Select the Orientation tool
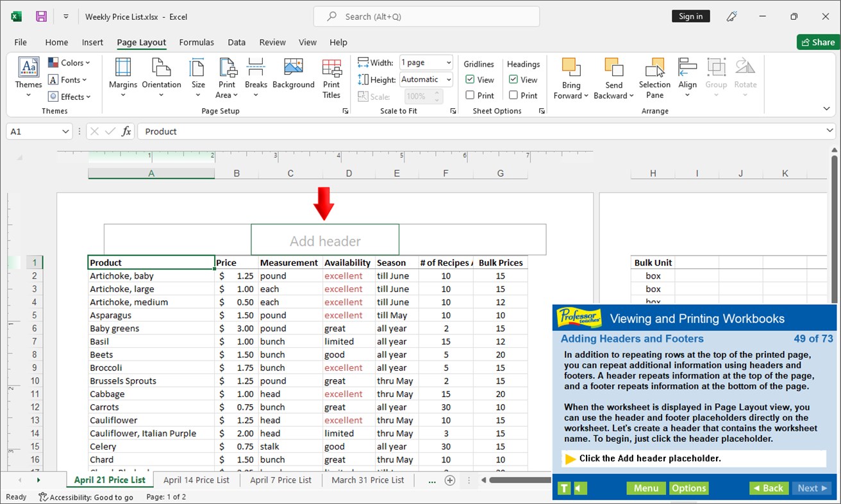The height and width of the screenshot is (504, 841). (161, 77)
